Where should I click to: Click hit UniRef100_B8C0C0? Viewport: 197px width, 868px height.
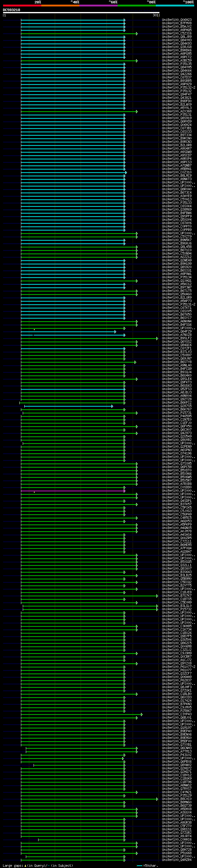(177, 799)
